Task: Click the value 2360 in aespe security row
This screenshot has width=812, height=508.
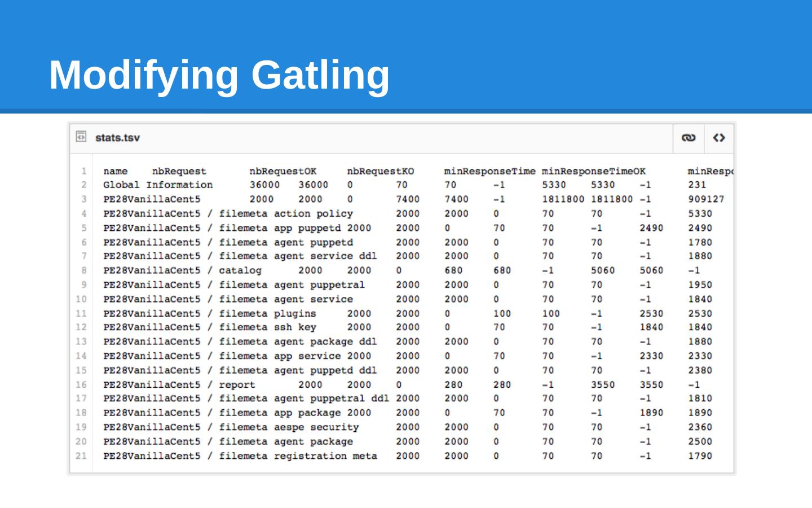Action: coord(700,428)
